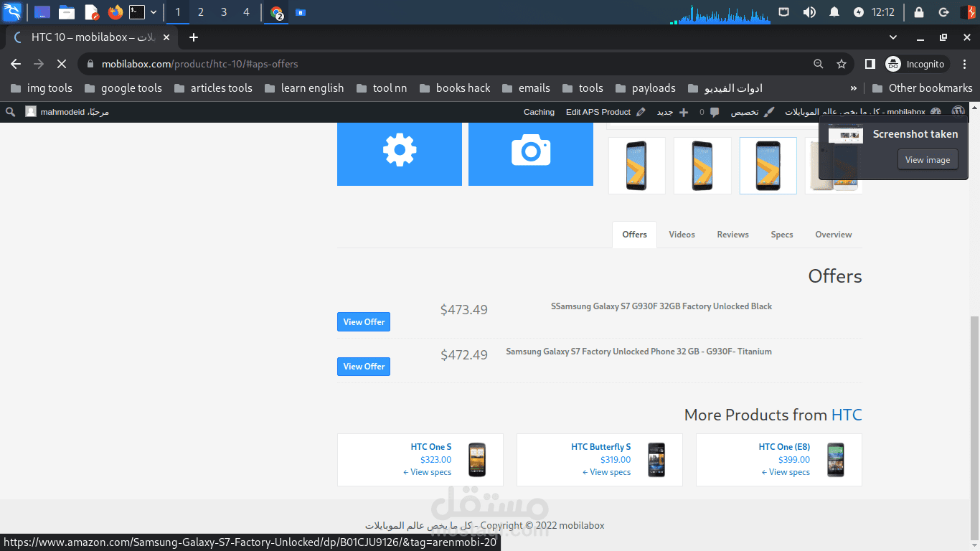
Task: Click the network monitor tray icon
Action: pyautogui.click(x=784, y=12)
